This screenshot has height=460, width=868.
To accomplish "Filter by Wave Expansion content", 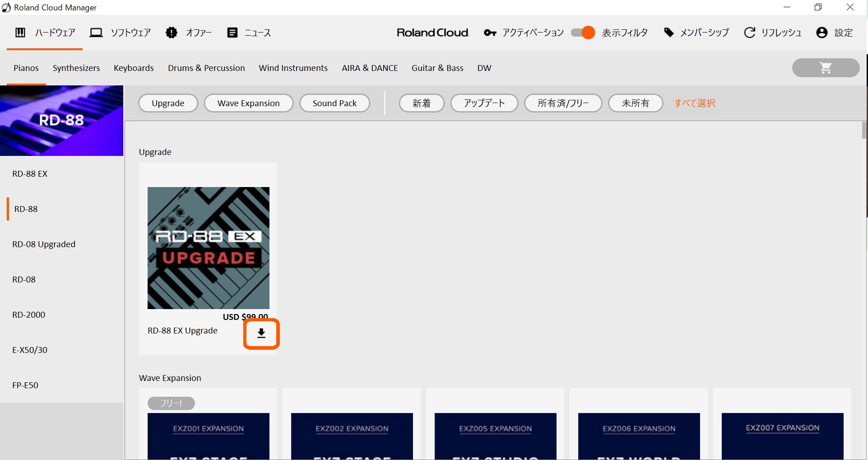I will 249,103.
